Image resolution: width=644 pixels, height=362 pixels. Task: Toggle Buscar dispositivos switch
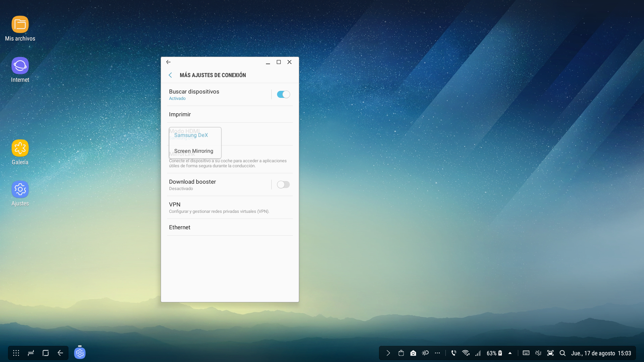click(x=283, y=95)
